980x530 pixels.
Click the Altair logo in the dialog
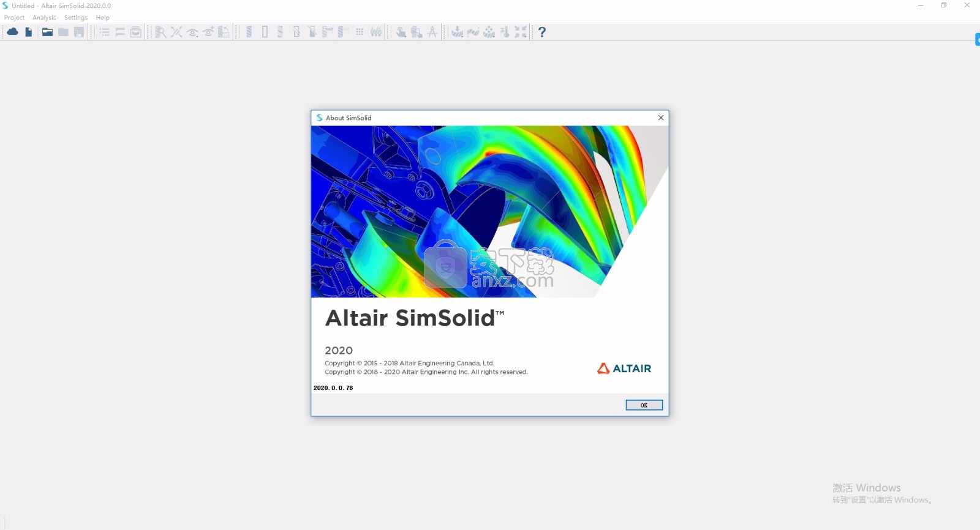coord(624,368)
